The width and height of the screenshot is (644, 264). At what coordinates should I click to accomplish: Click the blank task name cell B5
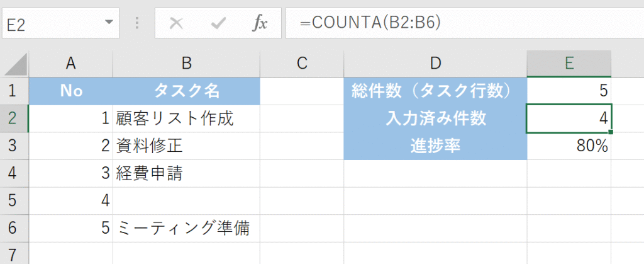pyautogui.click(x=186, y=201)
